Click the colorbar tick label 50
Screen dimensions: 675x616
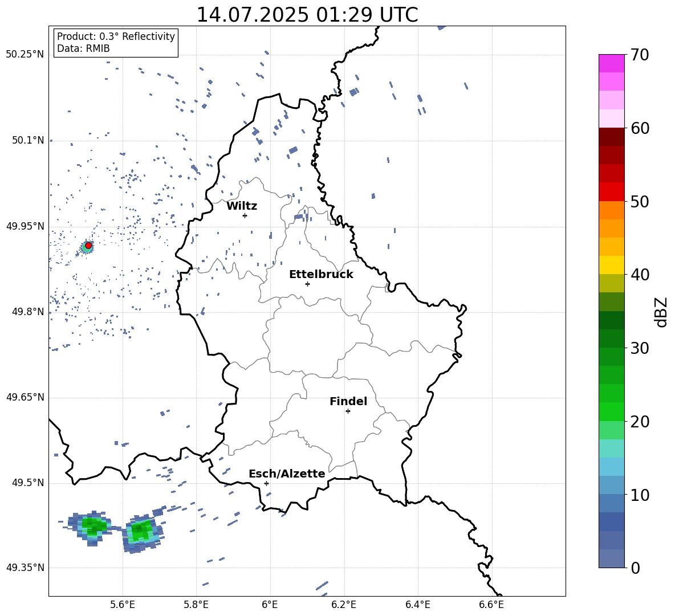point(640,201)
